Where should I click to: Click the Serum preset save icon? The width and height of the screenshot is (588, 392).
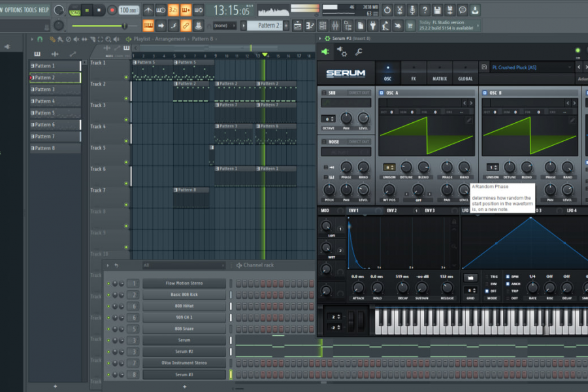[x=484, y=67]
